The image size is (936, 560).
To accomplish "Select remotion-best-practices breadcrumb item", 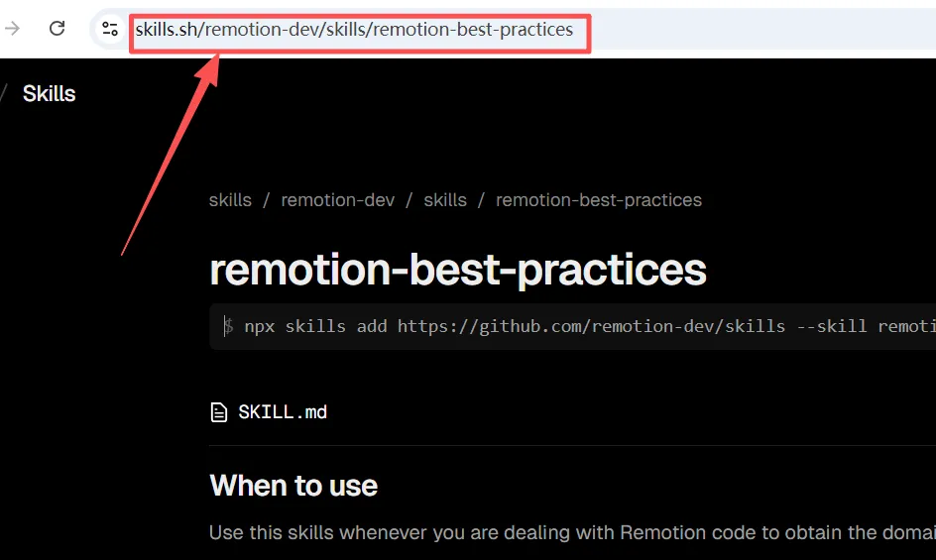I will (599, 200).
